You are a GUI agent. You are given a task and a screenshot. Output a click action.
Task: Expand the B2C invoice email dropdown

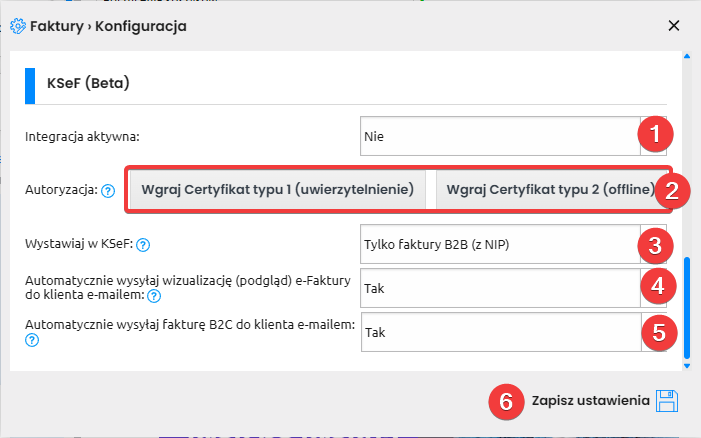click(x=500, y=332)
